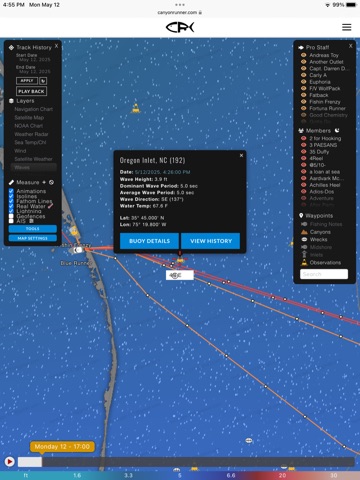Image resolution: width=360 pixels, height=480 pixels.
Task: Select the Satellite Map layer
Action: 29,118
